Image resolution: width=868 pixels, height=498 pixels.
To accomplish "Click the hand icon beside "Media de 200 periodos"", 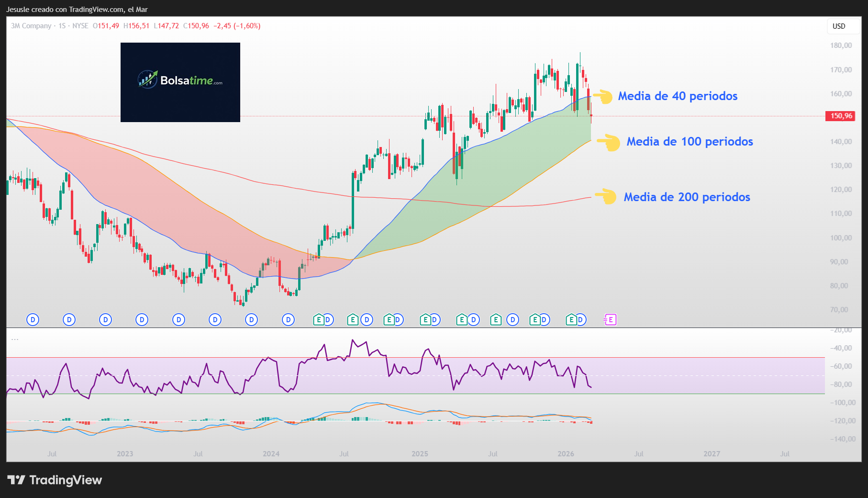I will click(606, 197).
